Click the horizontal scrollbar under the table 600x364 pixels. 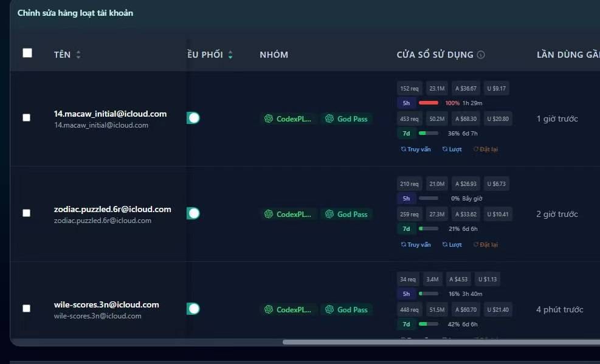click(441, 342)
